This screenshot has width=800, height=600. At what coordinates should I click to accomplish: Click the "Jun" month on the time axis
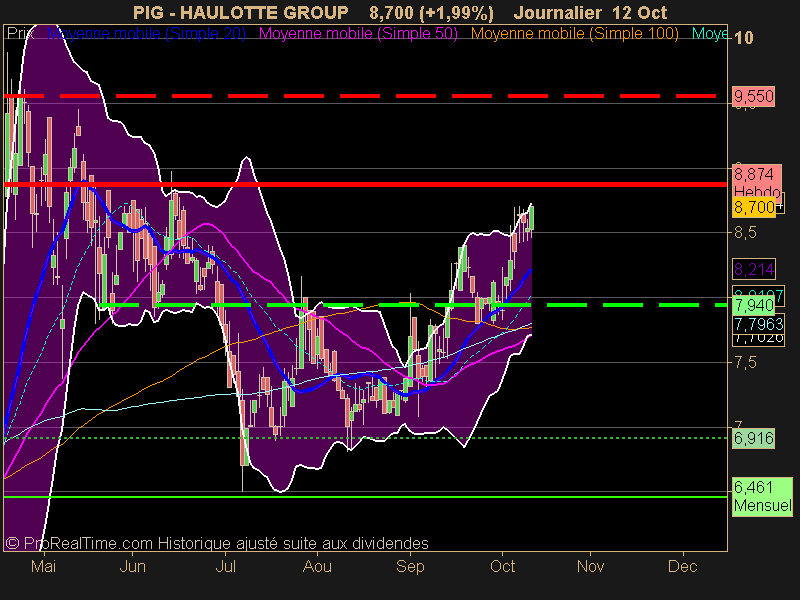pyautogui.click(x=132, y=566)
